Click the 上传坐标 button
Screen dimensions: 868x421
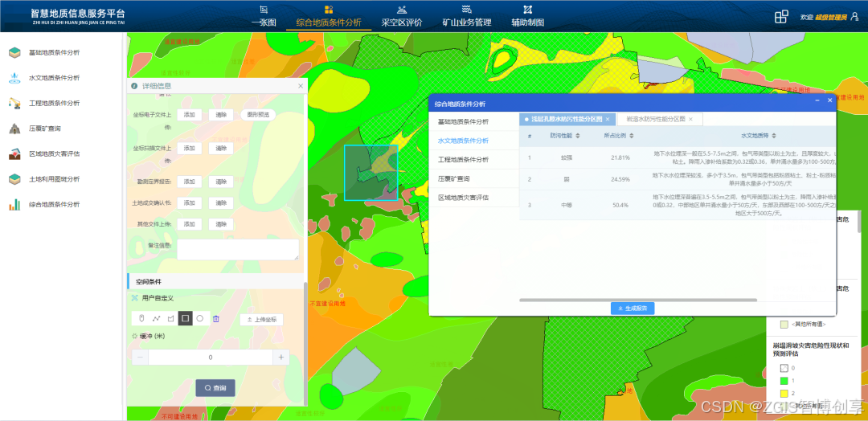pyautogui.click(x=261, y=320)
